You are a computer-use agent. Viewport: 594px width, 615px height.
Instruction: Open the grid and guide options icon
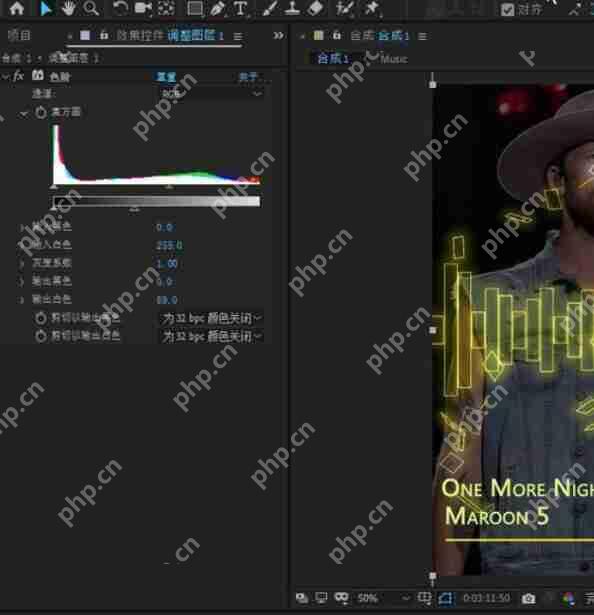pos(424,598)
